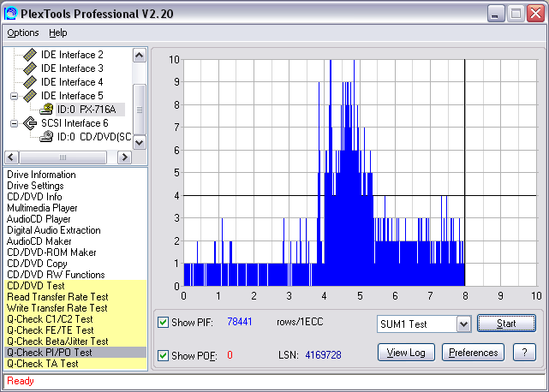Minimize the PlexTools window
The image size is (549, 392).
pos(495,14)
